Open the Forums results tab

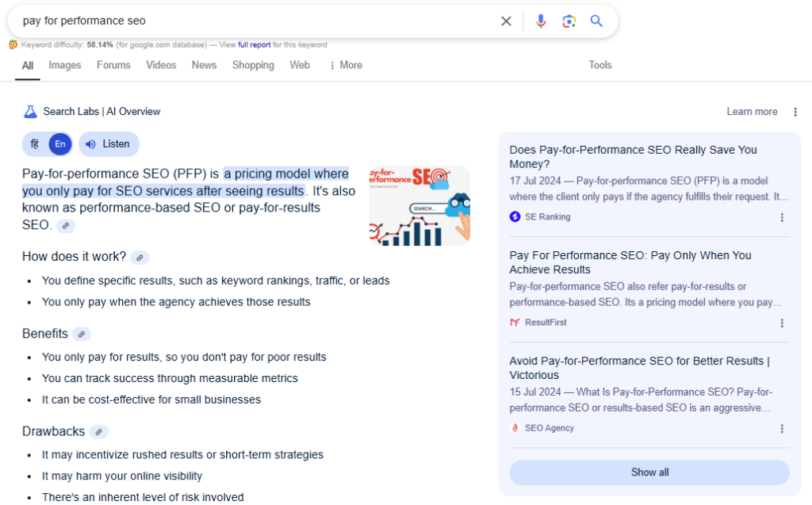coord(113,65)
